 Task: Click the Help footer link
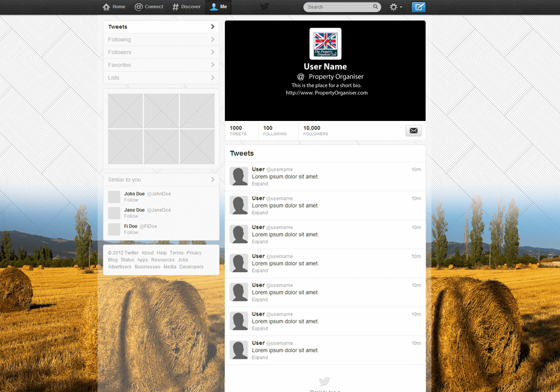(x=161, y=253)
